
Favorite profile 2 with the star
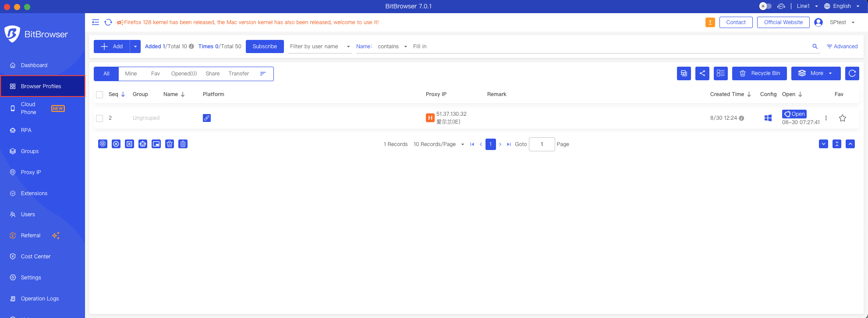click(x=842, y=118)
